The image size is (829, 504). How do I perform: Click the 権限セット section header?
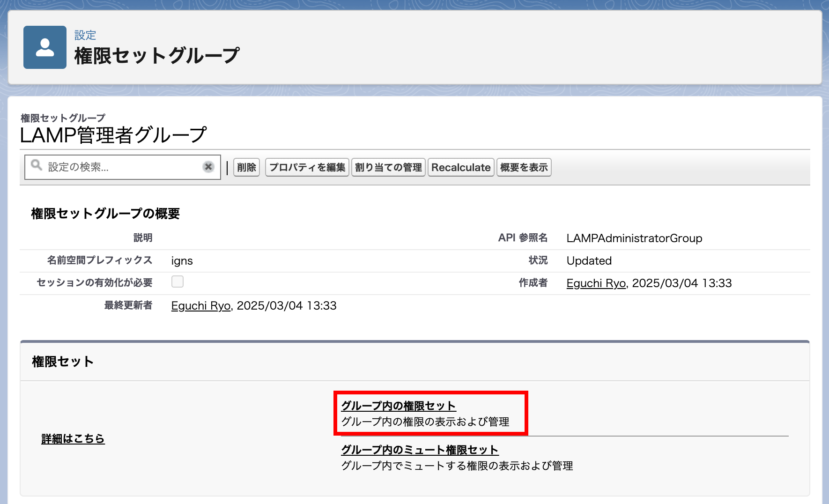click(x=63, y=362)
